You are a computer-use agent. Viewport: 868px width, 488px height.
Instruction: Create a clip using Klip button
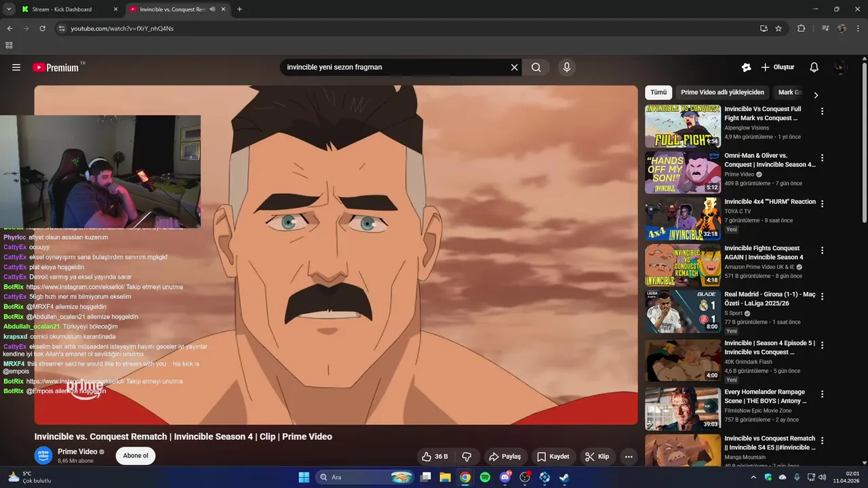pos(597,456)
